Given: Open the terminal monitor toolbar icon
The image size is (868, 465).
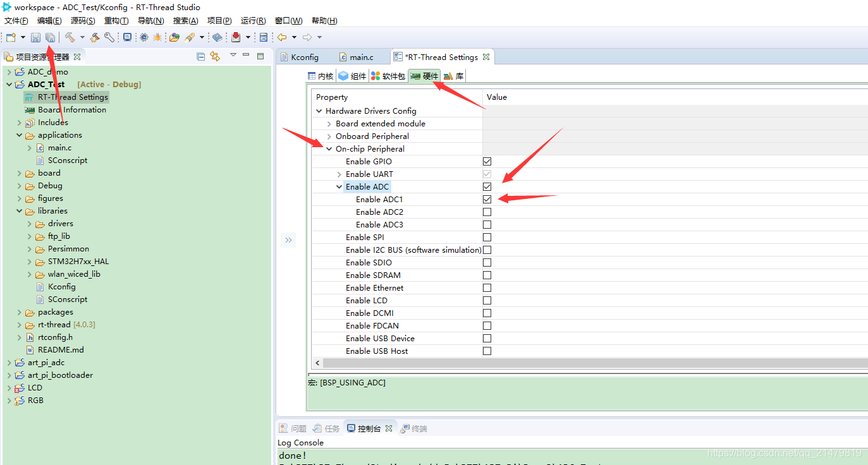Looking at the screenshot, I should coord(127,37).
